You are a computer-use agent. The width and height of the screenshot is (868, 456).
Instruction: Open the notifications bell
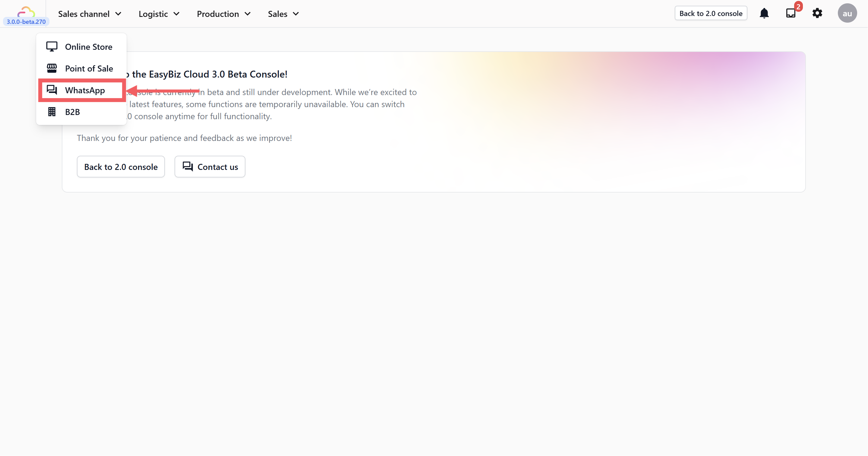click(x=764, y=14)
